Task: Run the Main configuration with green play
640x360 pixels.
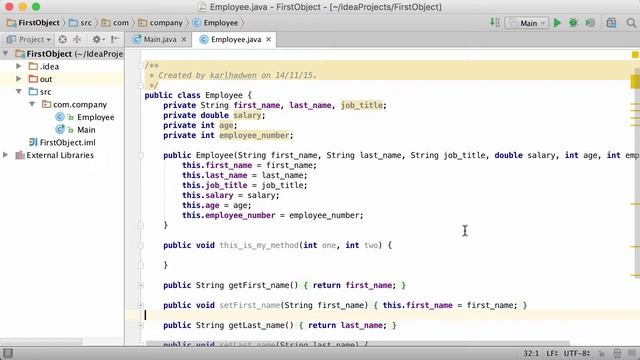Action: [557, 23]
